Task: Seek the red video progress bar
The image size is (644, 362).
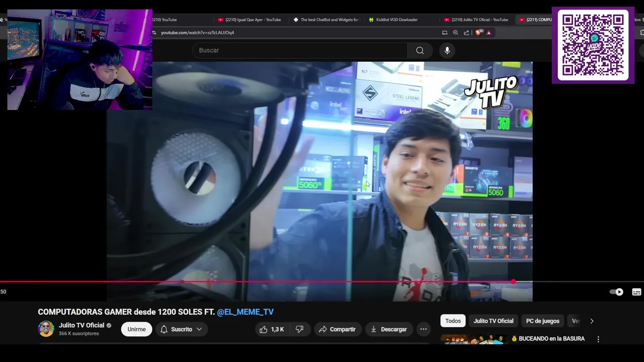Action: (x=322, y=282)
